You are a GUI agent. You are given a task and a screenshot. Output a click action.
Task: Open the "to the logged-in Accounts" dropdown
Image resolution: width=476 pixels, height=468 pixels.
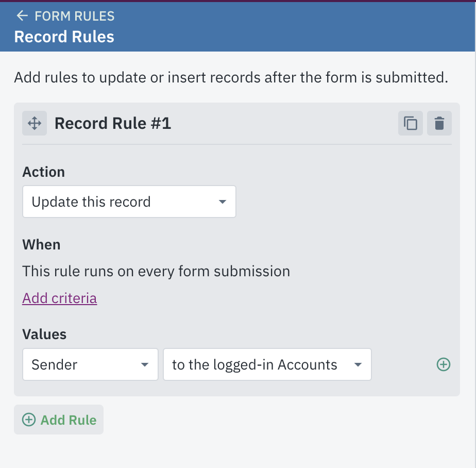(267, 365)
